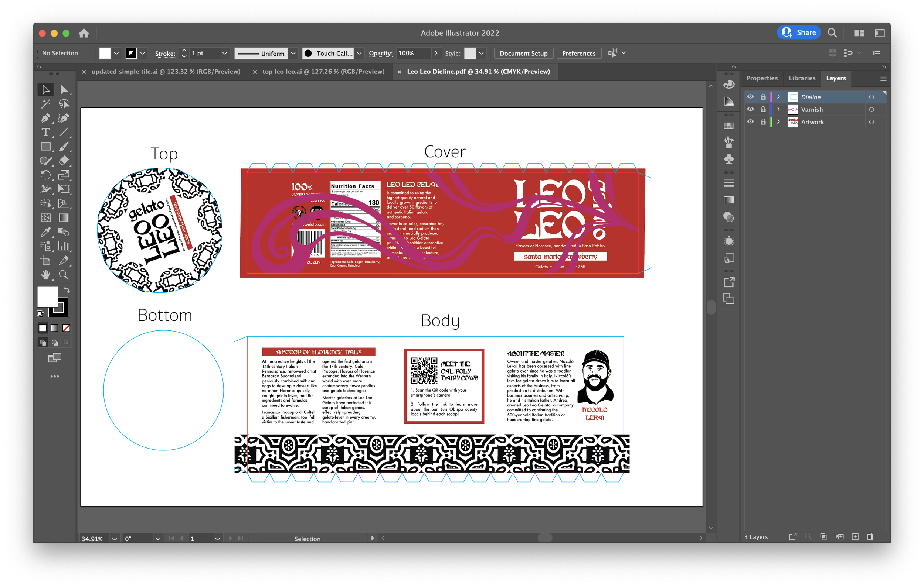Switch to the Properties tab
Screen dimensions: 924x587
click(x=762, y=78)
